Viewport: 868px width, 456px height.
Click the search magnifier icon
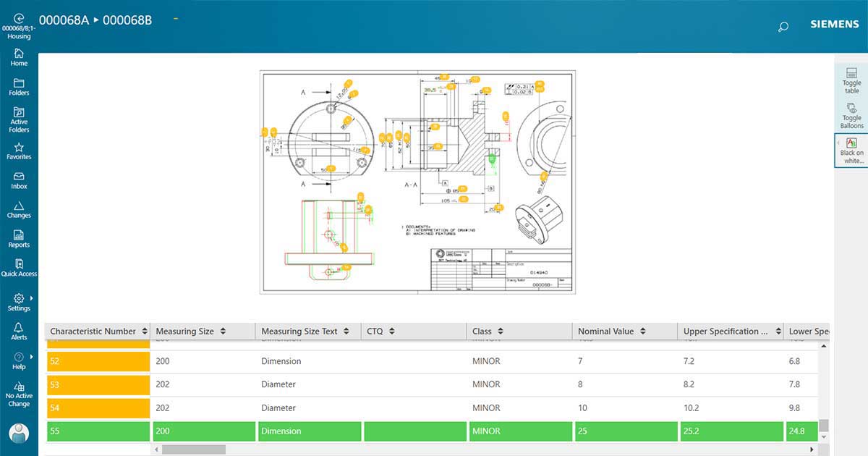(x=783, y=28)
